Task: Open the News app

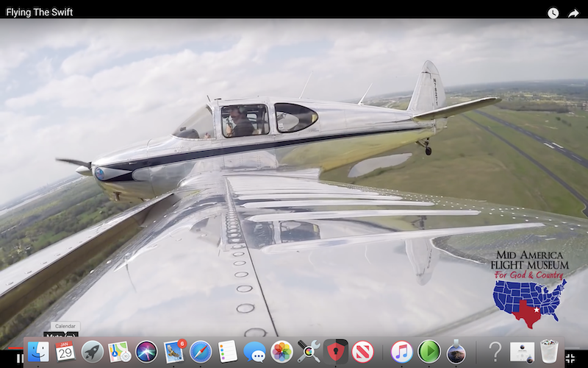Action: pos(362,352)
